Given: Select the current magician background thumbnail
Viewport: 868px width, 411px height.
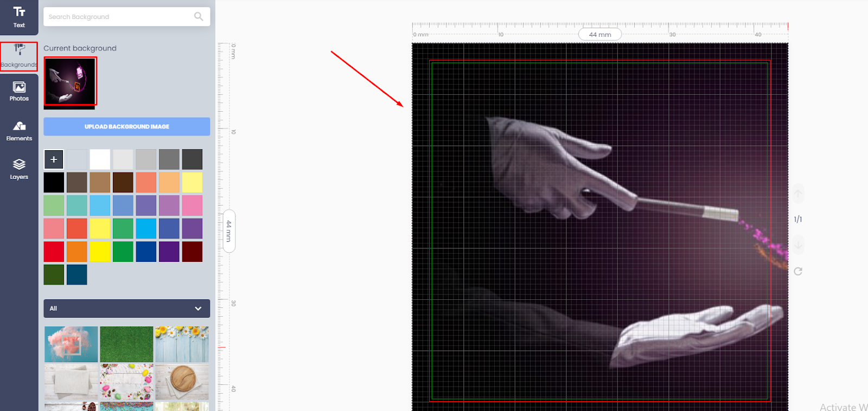Looking at the screenshot, I should click(x=70, y=81).
